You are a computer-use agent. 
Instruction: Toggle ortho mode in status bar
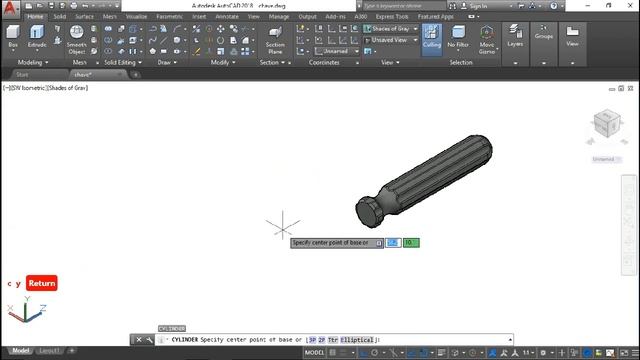click(363, 353)
